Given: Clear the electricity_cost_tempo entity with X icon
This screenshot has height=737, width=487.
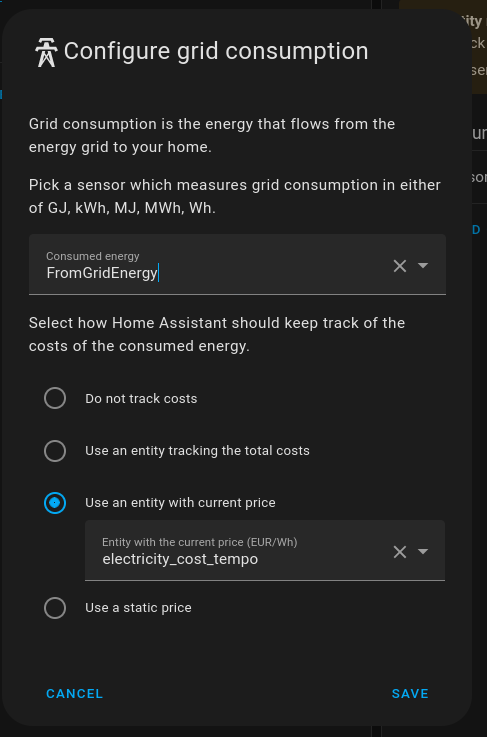Looking at the screenshot, I should click(400, 552).
